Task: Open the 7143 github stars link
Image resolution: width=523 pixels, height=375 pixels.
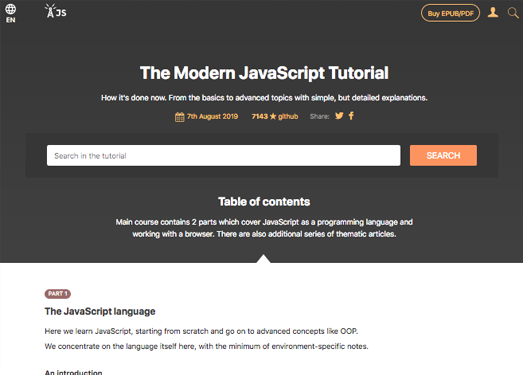Action: tap(275, 116)
